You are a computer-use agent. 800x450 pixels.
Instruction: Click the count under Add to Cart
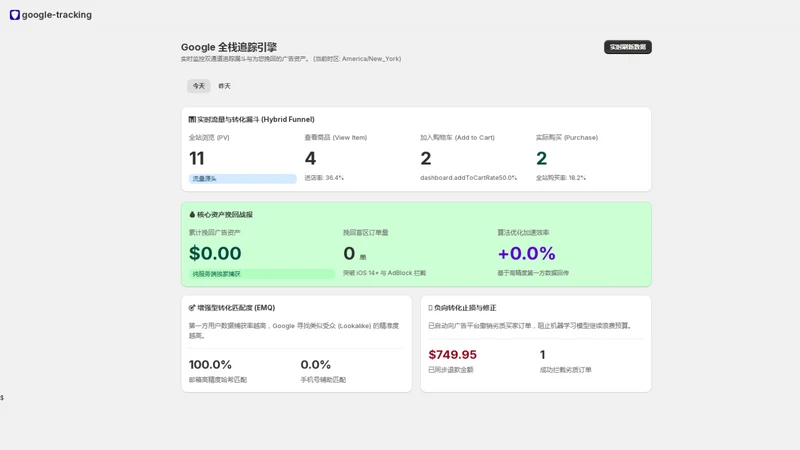click(x=426, y=158)
